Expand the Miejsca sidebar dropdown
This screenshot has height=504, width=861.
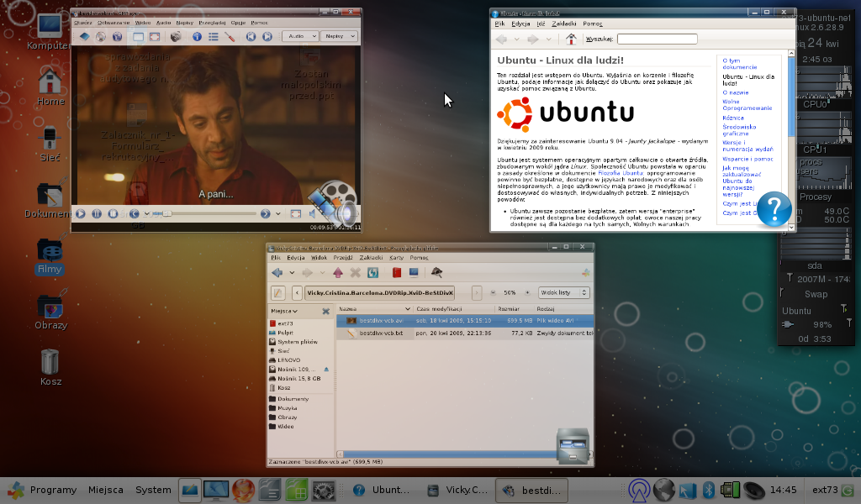(x=284, y=311)
